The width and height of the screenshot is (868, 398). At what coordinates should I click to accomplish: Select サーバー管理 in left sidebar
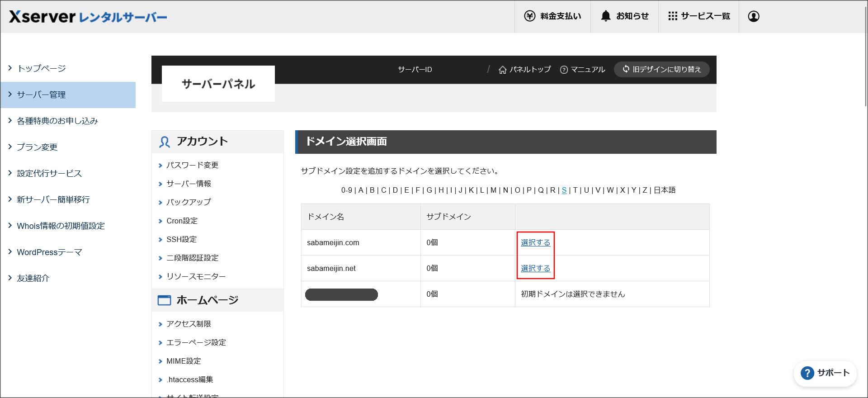point(68,95)
